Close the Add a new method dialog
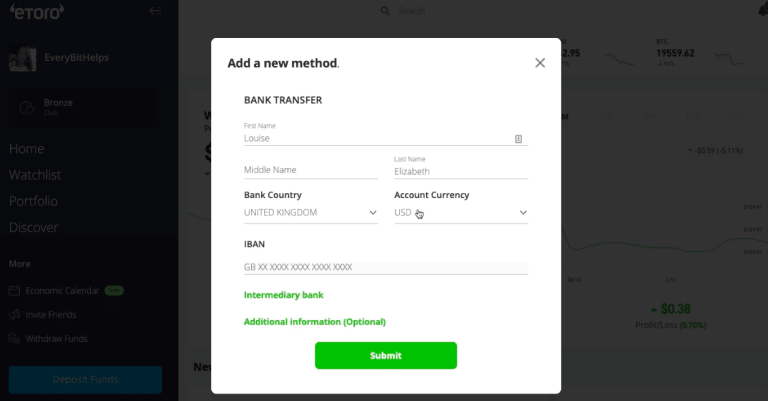The width and height of the screenshot is (768, 401). pos(540,63)
